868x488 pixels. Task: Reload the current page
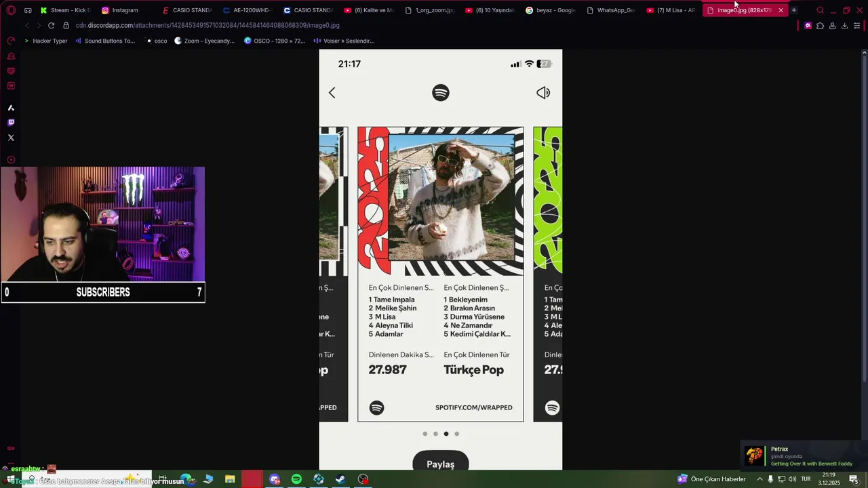click(x=51, y=25)
